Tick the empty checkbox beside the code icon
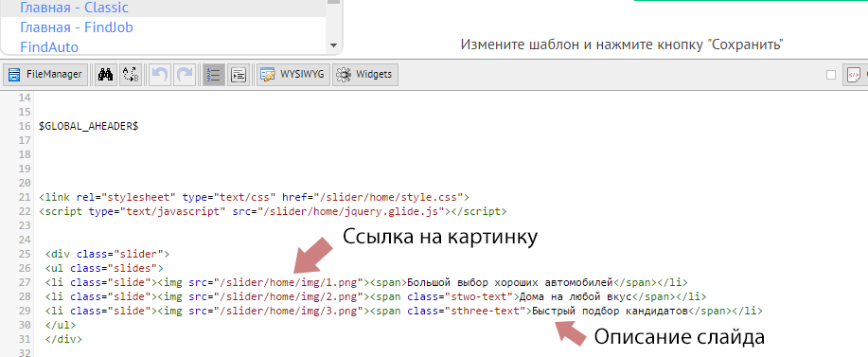Viewport: 868px width, 357px height. pos(831,75)
